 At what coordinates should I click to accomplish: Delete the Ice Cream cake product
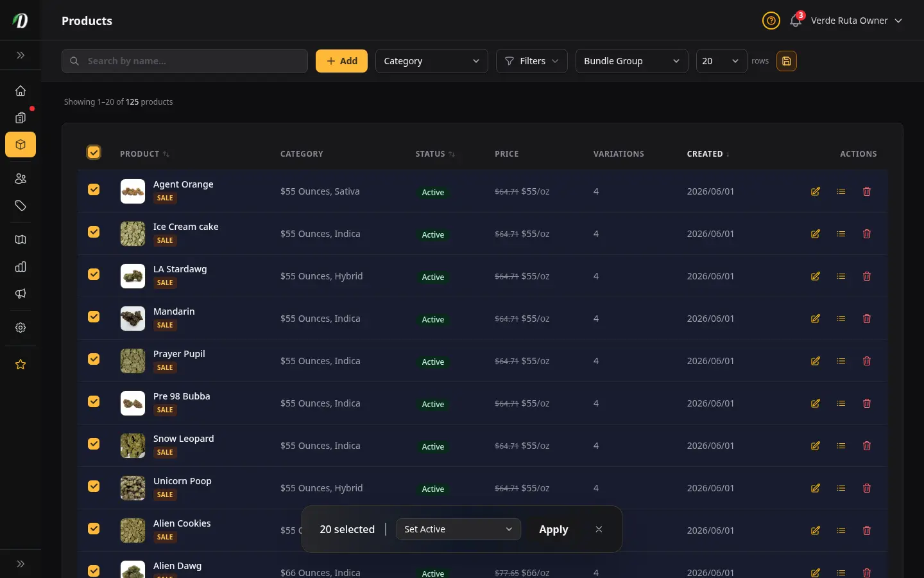click(867, 234)
